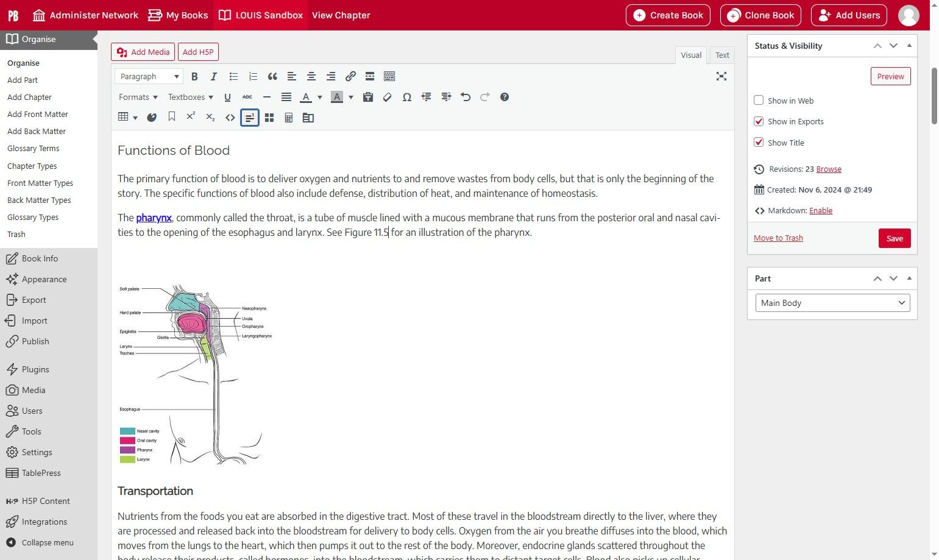Insert a bulleted list
The height and width of the screenshot is (560, 939).
coord(233,76)
